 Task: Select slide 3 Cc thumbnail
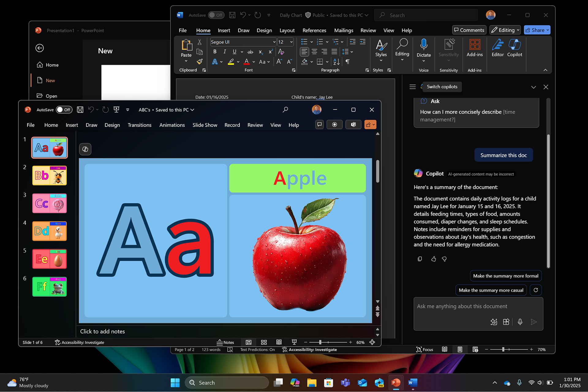coord(50,203)
